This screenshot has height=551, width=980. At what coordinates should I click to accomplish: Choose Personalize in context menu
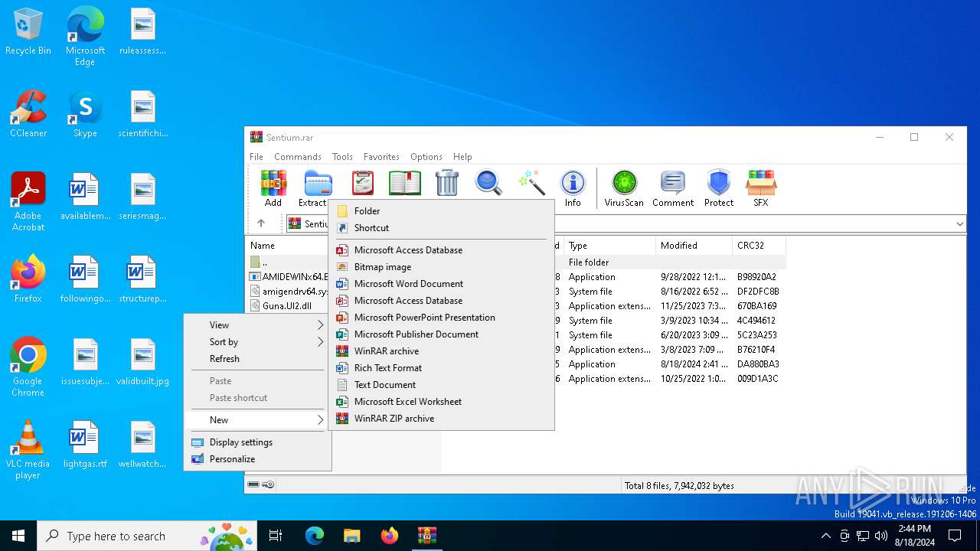257,459
